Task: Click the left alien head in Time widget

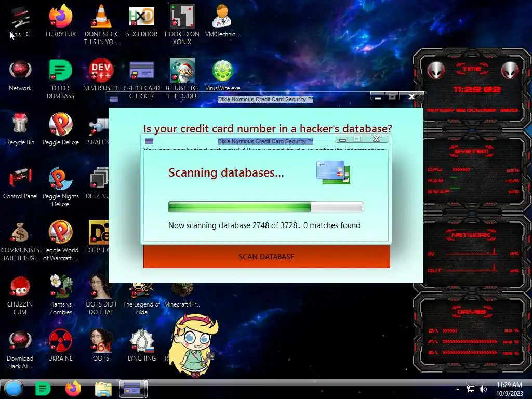Action: [x=436, y=71]
